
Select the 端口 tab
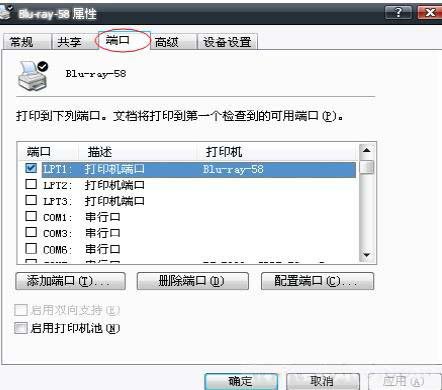pos(123,40)
